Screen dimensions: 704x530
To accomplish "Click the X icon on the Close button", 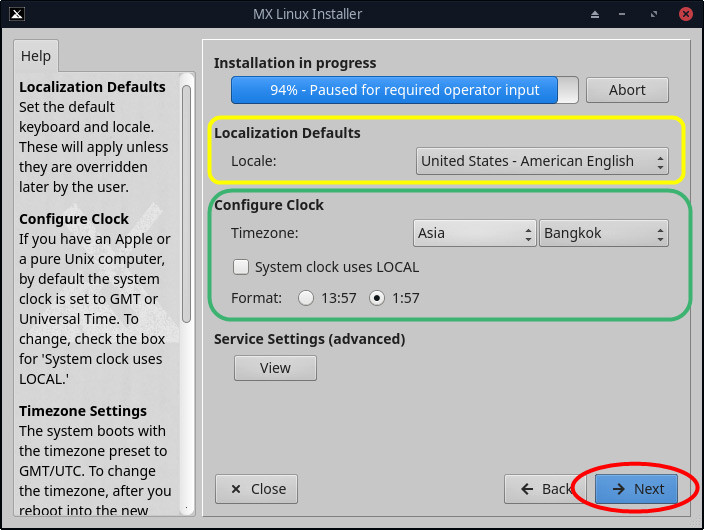I will (236, 489).
